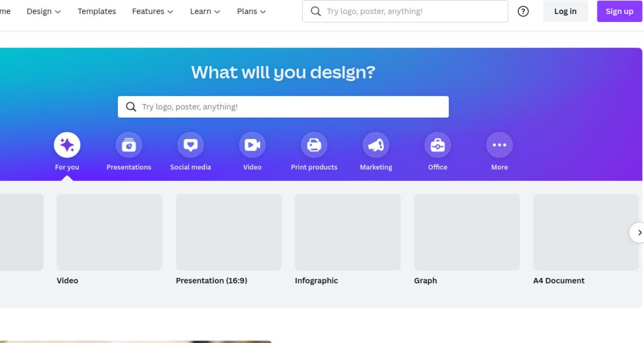
Task: Open the Print products printer icon
Action: click(x=314, y=145)
